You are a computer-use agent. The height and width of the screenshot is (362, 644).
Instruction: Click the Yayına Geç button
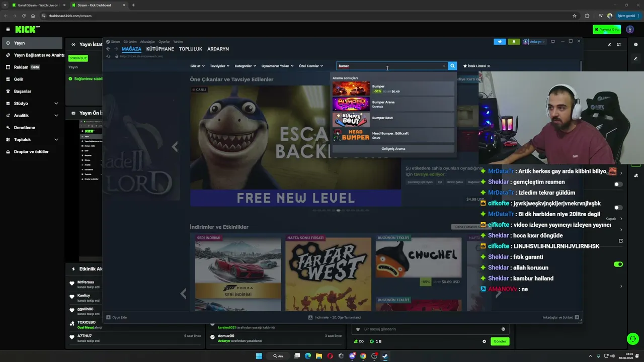[x=606, y=29]
